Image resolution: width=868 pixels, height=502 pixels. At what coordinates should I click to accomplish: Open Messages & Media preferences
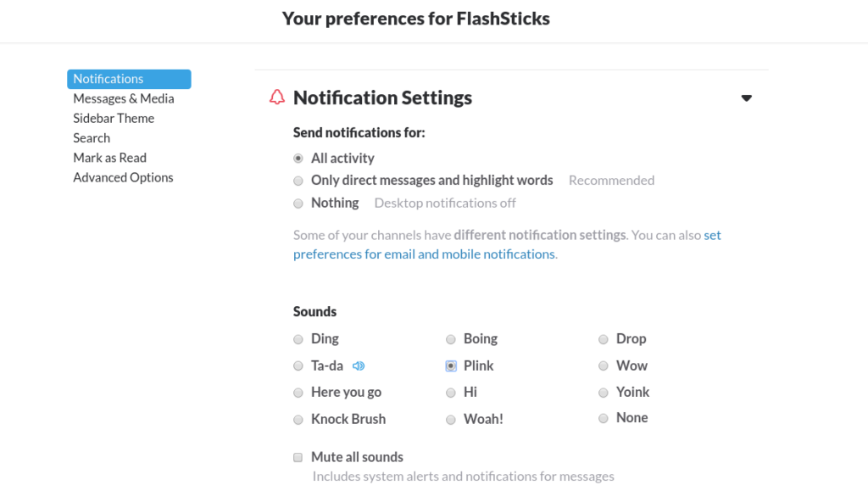[x=124, y=98]
